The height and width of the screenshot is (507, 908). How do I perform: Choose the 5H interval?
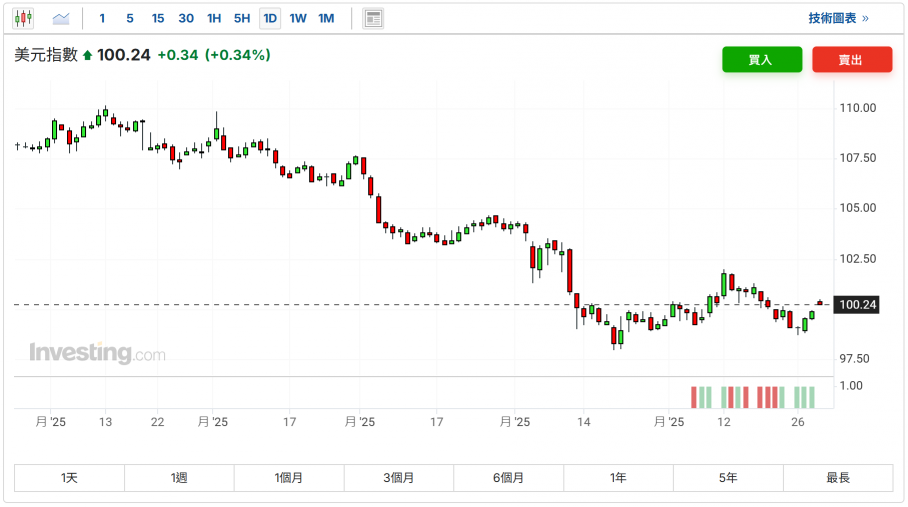pos(242,18)
